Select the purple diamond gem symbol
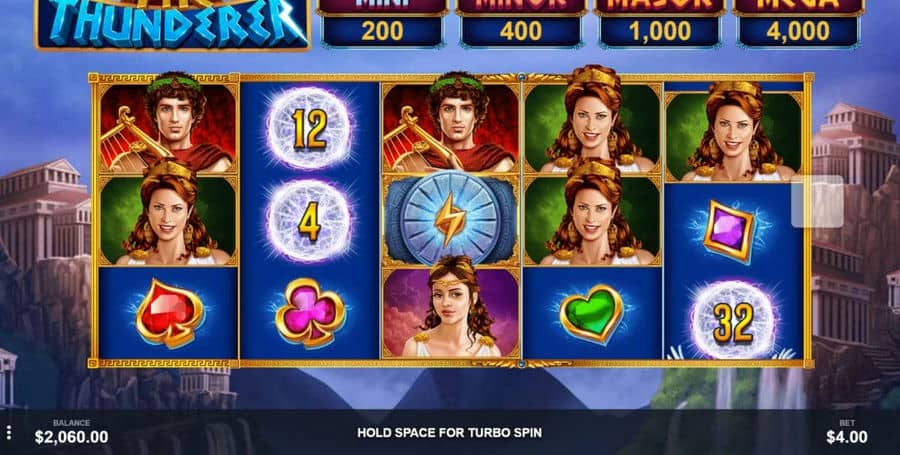900x455 pixels. coord(729,231)
